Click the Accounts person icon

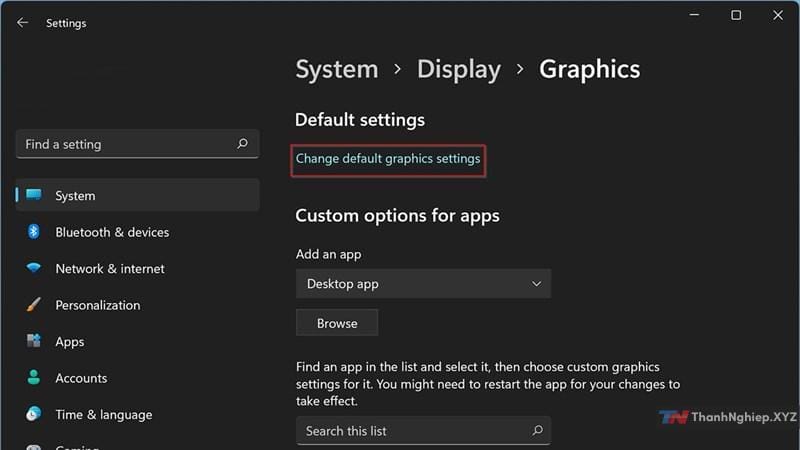coord(34,378)
